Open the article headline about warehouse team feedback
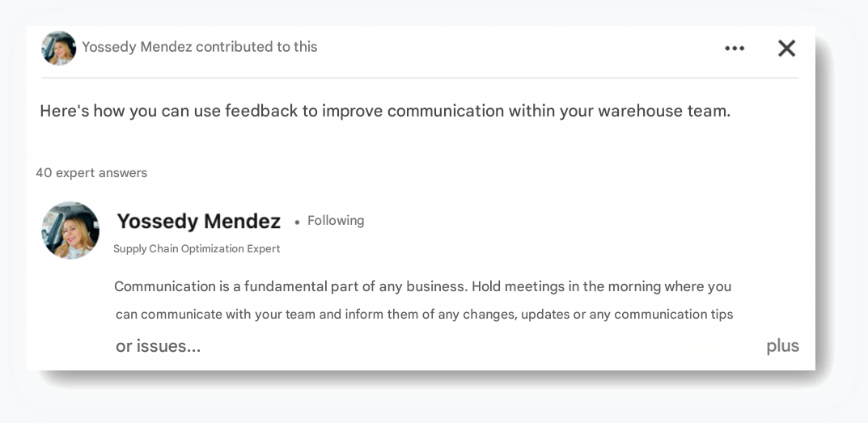 click(385, 111)
